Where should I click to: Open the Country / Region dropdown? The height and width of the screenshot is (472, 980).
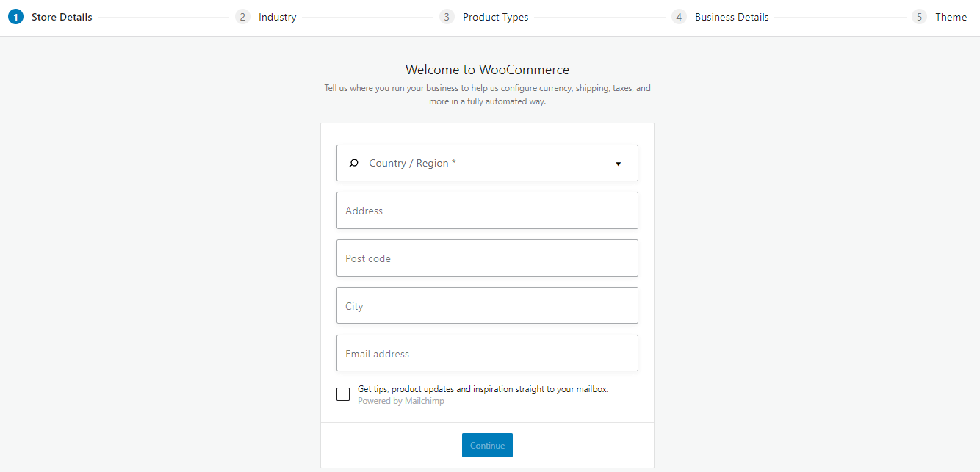pyautogui.click(x=487, y=163)
